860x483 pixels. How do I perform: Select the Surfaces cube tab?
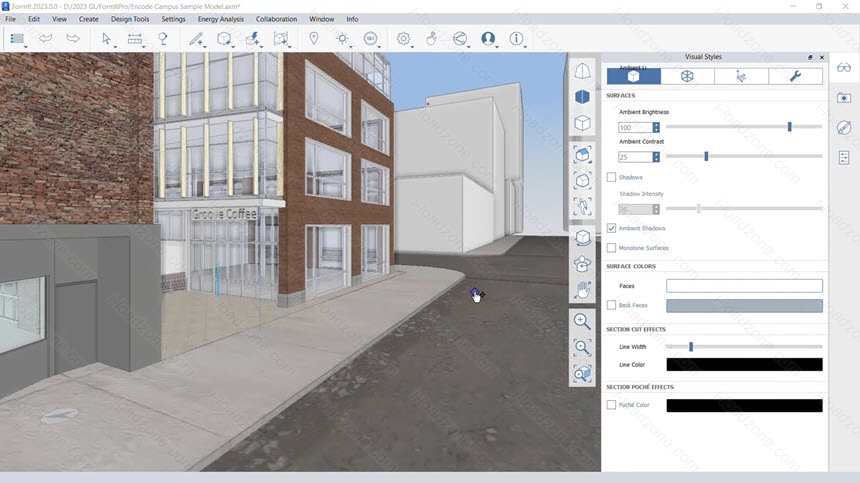(633, 76)
